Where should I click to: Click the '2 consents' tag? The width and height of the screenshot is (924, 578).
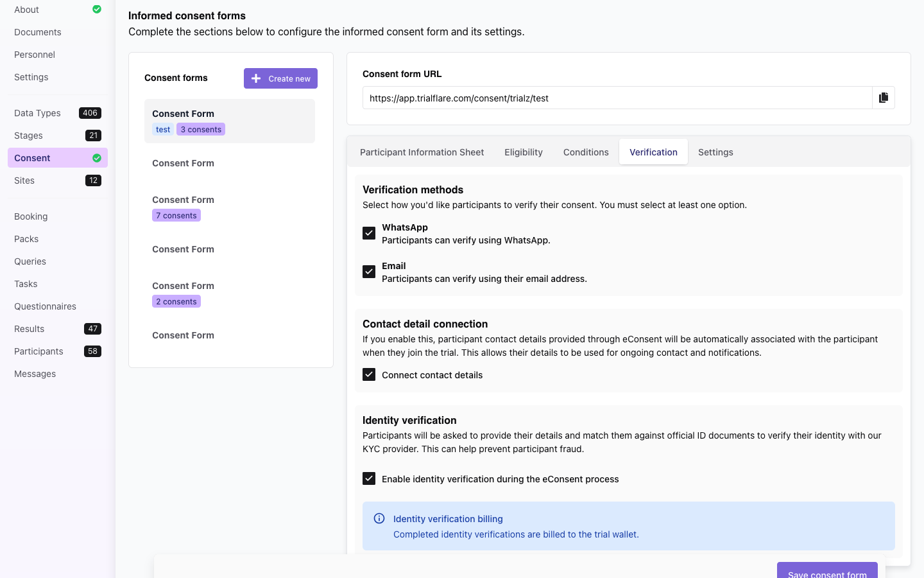(176, 301)
